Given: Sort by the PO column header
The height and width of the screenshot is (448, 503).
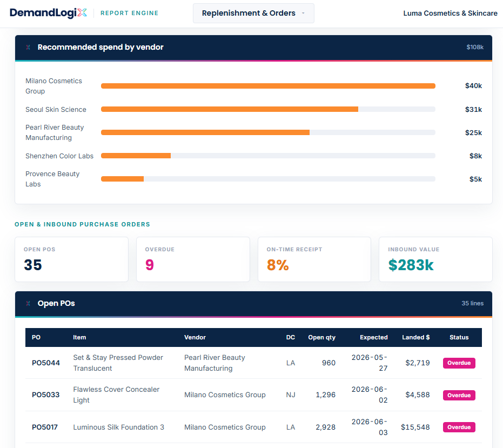Looking at the screenshot, I should click(36, 337).
